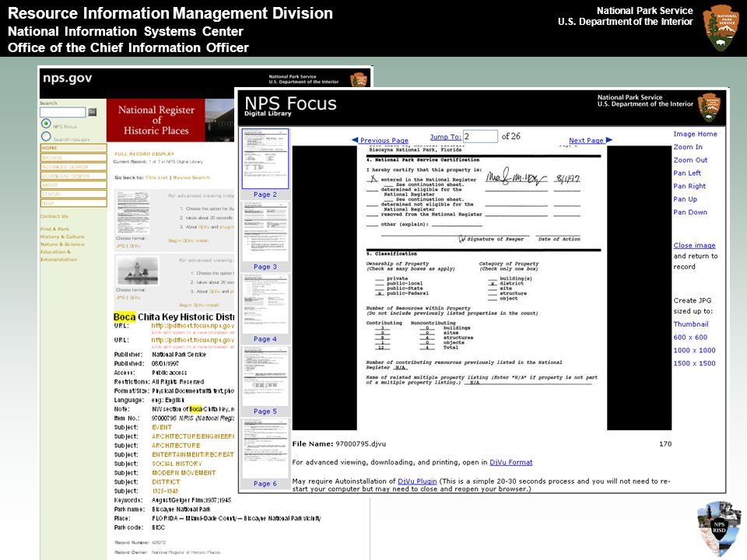The width and height of the screenshot is (747, 560).
Task: Click the MODERN MOVEMENT subject link
Action: [184, 473]
